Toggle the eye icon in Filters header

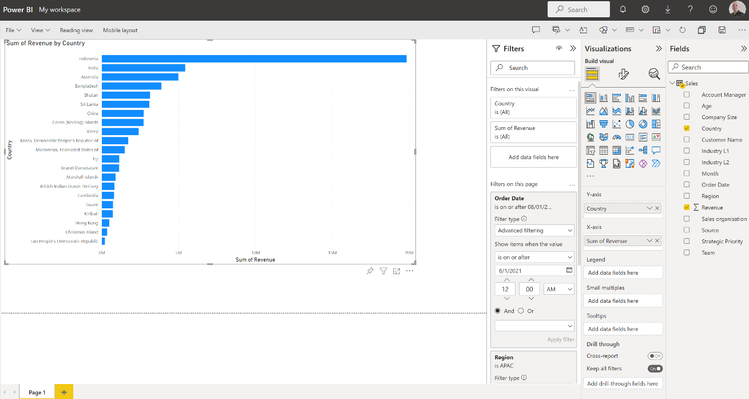pyautogui.click(x=559, y=48)
